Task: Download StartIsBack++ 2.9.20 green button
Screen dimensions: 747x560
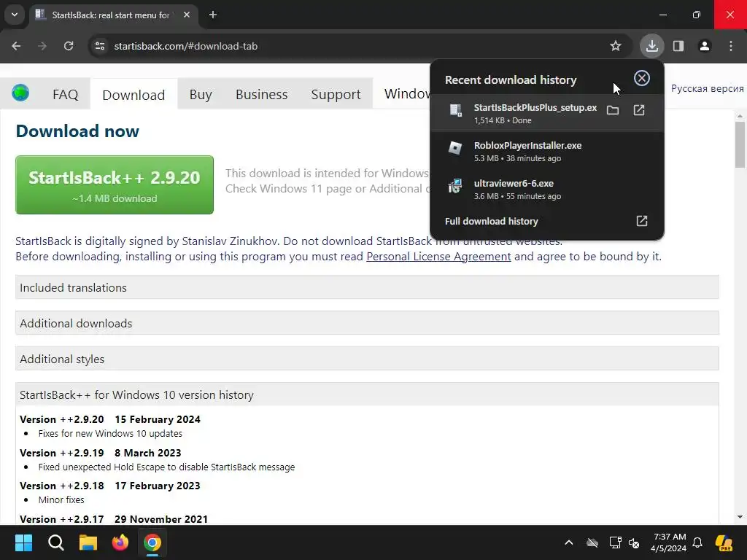Action: point(115,184)
